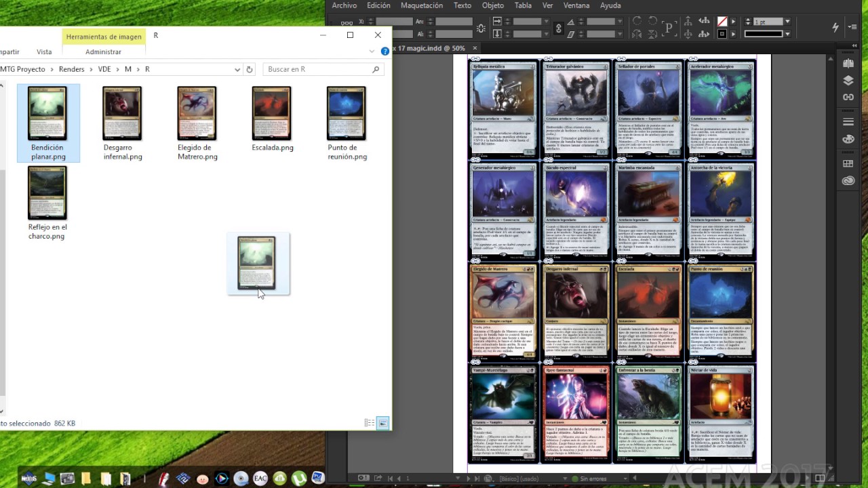The image size is (868, 488).
Task: Open the Objeto menu
Action: (x=493, y=5)
